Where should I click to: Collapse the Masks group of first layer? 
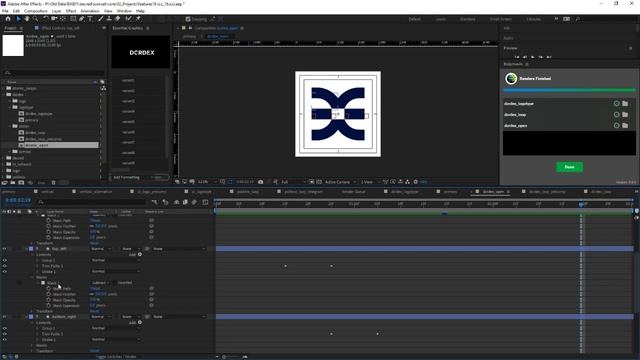tap(33, 277)
